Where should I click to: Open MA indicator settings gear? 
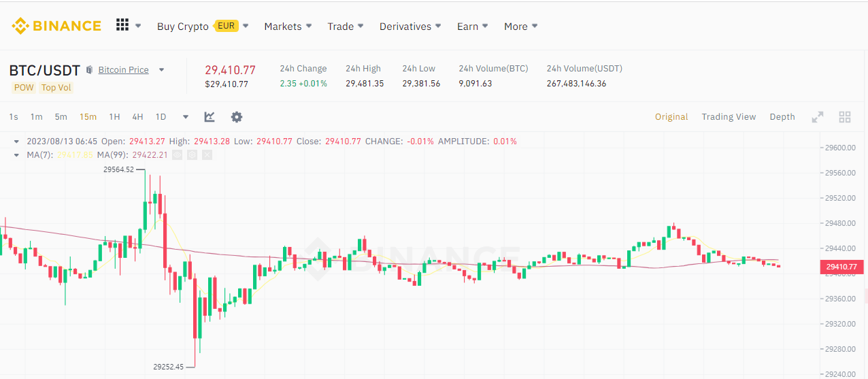tap(192, 154)
